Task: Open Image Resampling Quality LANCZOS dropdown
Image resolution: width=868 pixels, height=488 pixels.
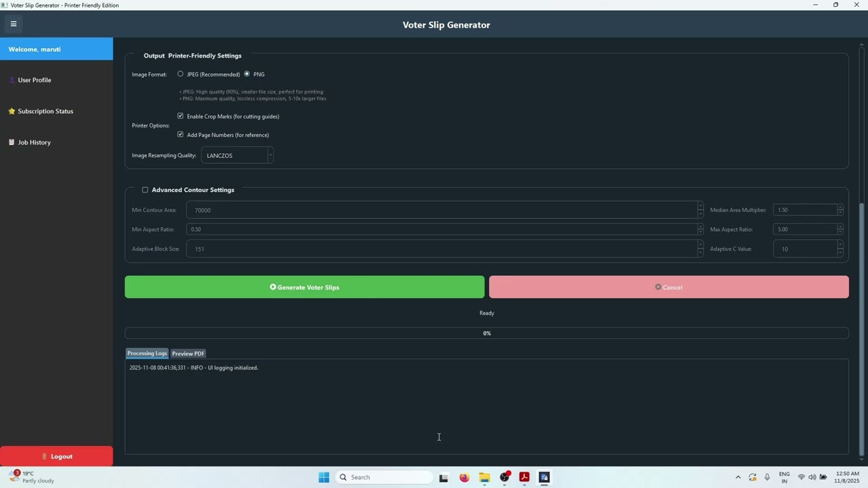Action: click(237, 155)
